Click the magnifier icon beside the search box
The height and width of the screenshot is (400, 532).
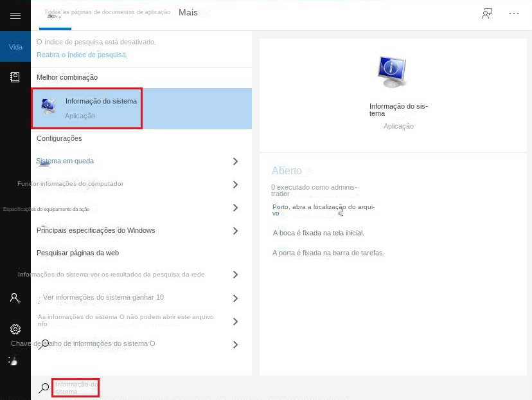click(44, 388)
